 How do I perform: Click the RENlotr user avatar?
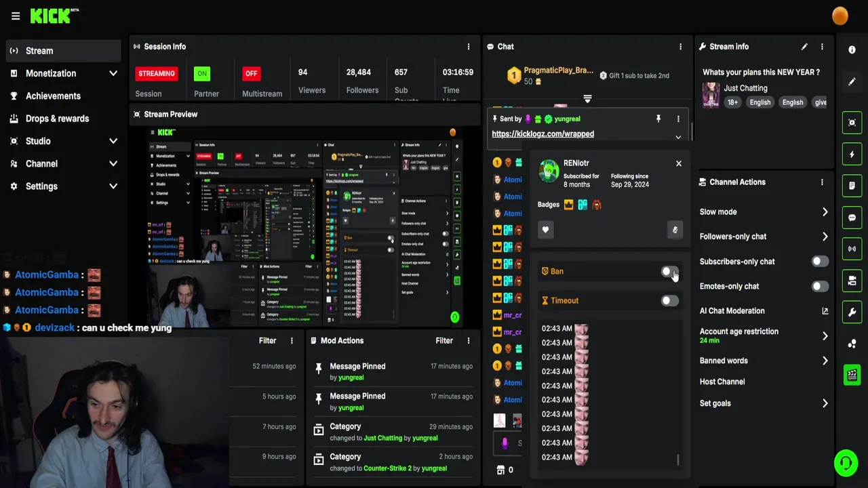[x=549, y=171]
